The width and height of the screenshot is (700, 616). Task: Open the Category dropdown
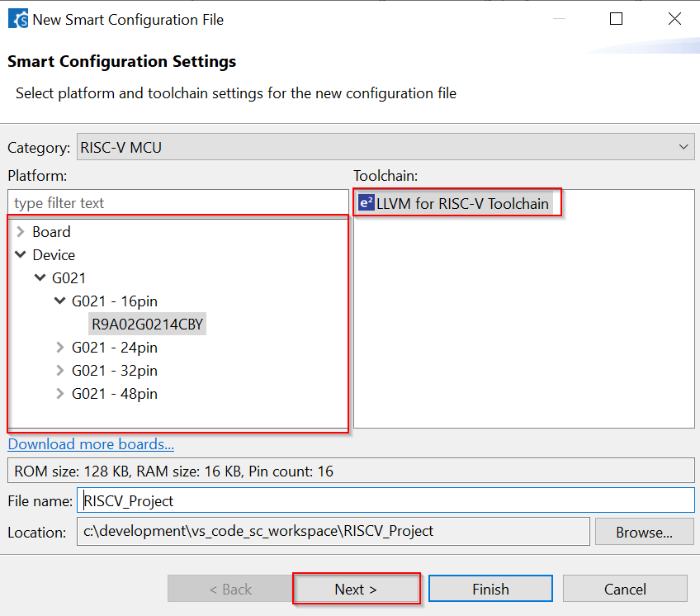[385, 147]
